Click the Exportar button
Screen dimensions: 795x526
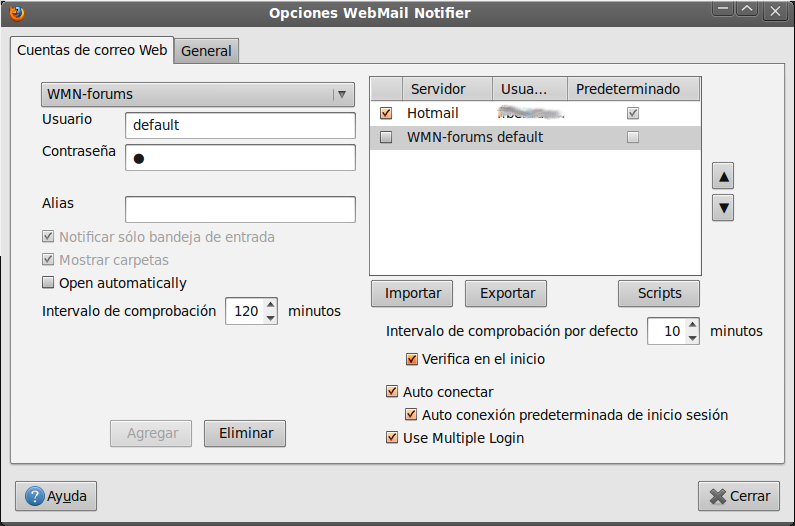tap(506, 293)
